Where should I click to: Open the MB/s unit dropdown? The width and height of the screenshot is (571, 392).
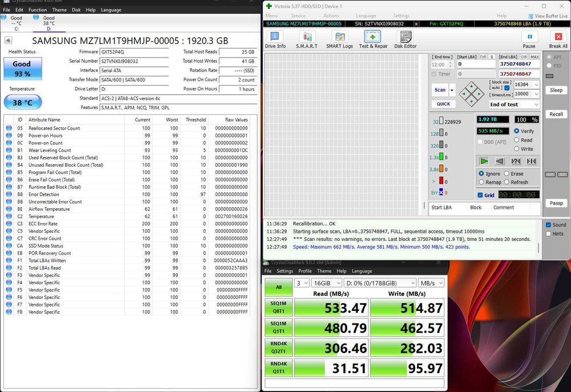[x=431, y=283]
